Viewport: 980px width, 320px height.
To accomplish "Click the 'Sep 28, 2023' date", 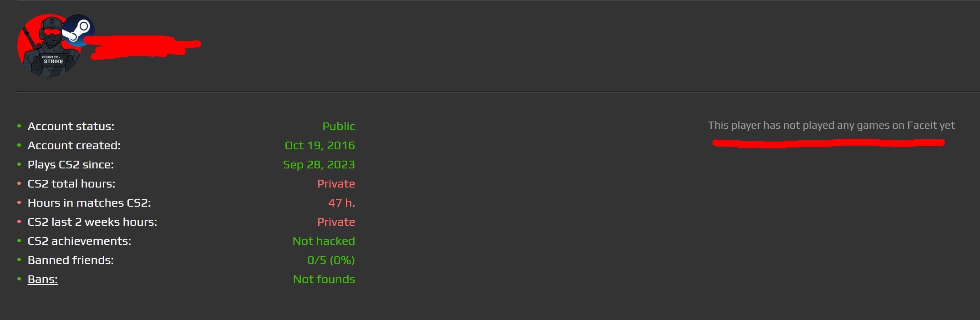I will (319, 164).
